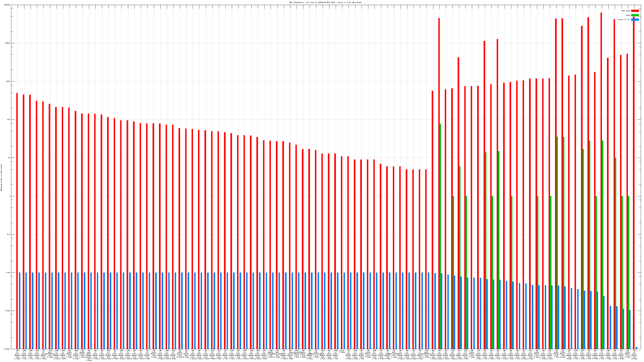Screen dimensions: 644x362
Task: Click the 0.0001 y-axis tick label
Action: pos(7,349)
